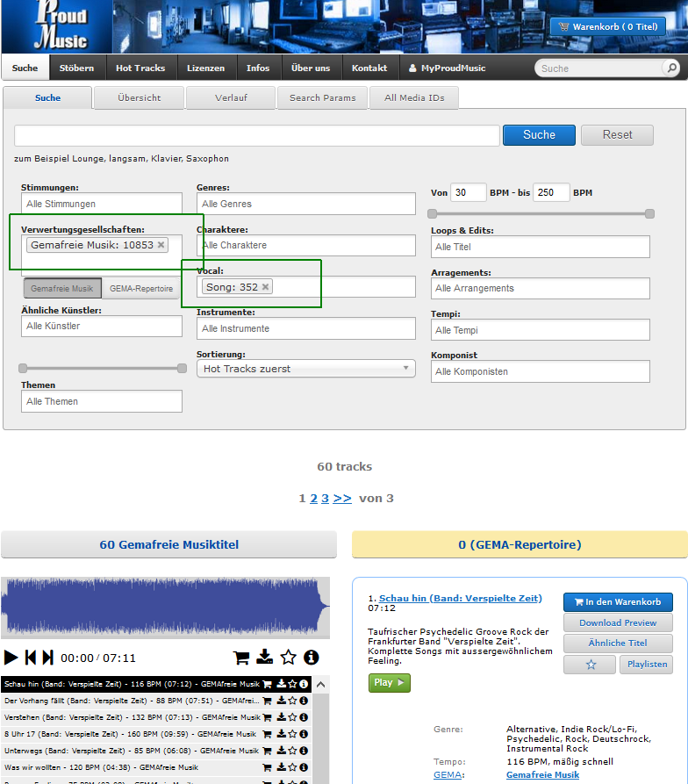Go to results page 2

(x=314, y=499)
